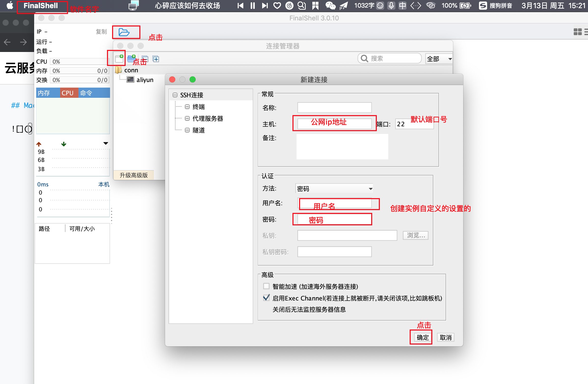Click the previous track control in menu bar
The width and height of the screenshot is (588, 384).
point(240,6)
